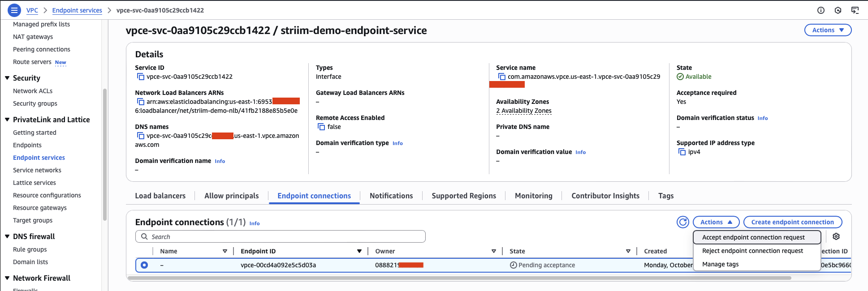868x291 pixels.
Task: Copy the Service name value
Action: click(501, 77)
